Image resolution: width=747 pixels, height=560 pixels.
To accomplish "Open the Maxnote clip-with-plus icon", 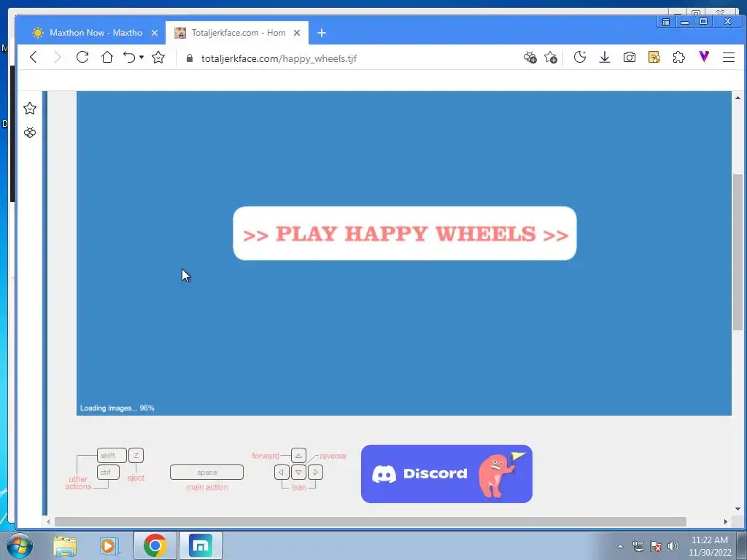I will coord(530,58).
